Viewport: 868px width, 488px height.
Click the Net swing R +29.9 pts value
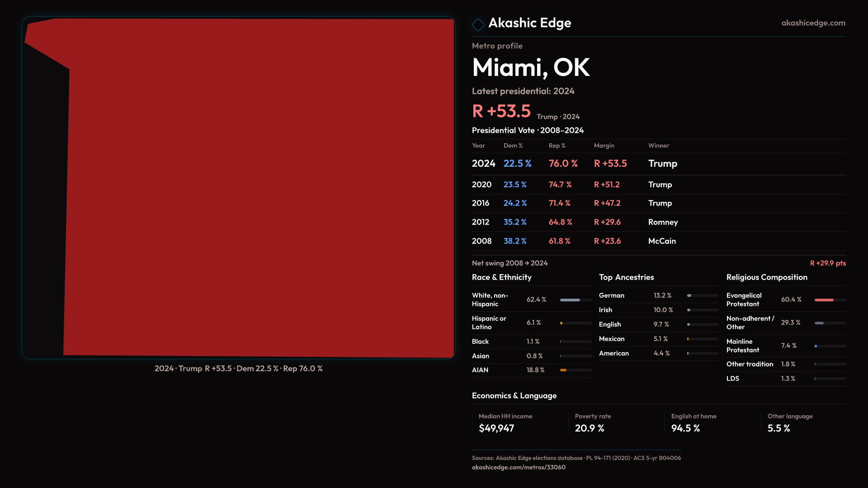pos(827,263)
